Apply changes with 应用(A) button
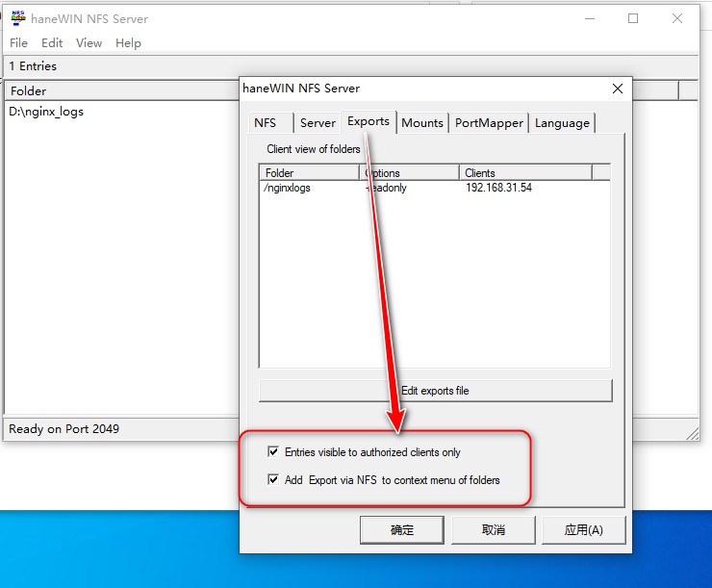 tap(583, 530)
